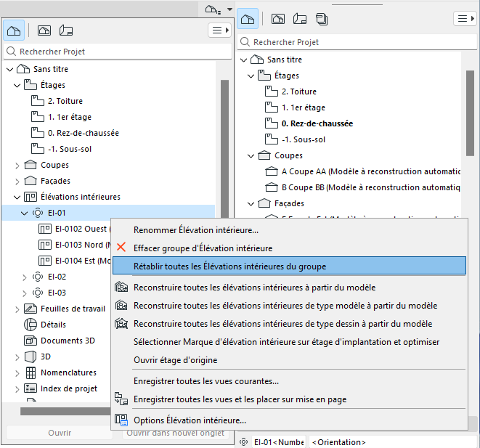Choose Renommer Élévation intérieure menu entry

click(x=289, y=230)
